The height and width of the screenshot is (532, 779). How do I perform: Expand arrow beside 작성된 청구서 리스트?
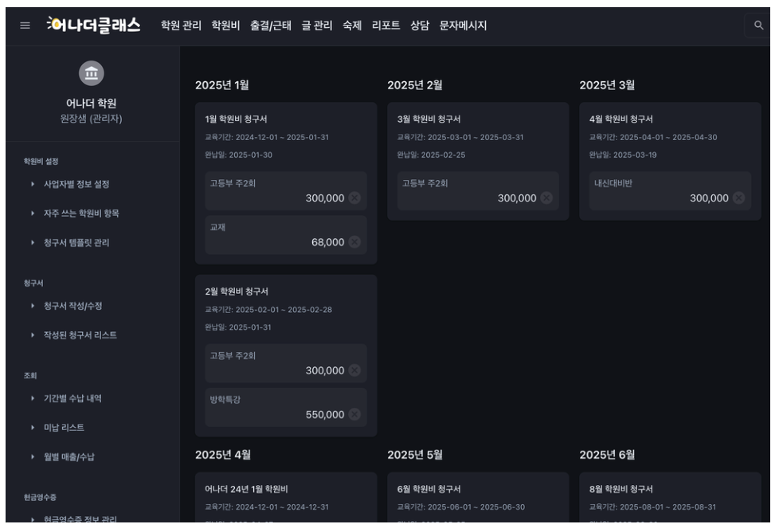(33, 335)
